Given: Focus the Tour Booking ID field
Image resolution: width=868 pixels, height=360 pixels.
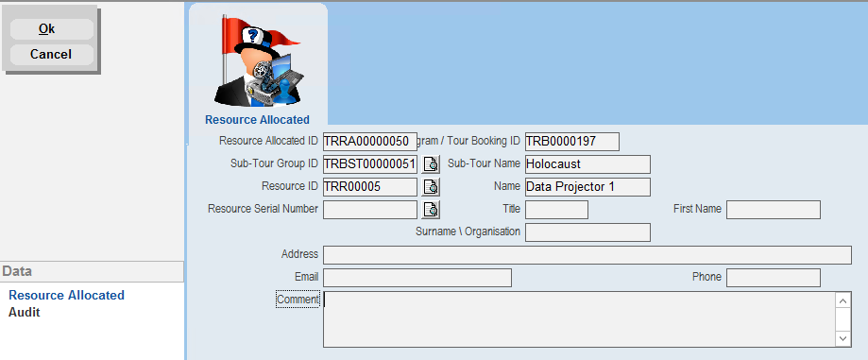Looking at the screenshot, I should tap(571, 141).
